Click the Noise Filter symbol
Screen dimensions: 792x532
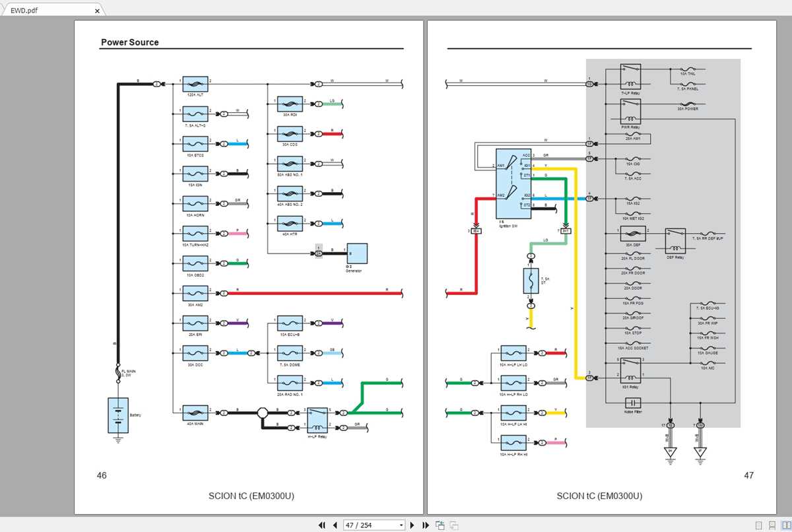pyautogui.click(x=634, y=403)
